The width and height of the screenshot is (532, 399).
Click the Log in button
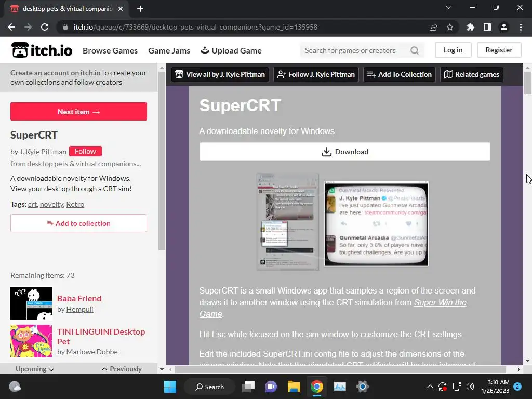[453, 50]
